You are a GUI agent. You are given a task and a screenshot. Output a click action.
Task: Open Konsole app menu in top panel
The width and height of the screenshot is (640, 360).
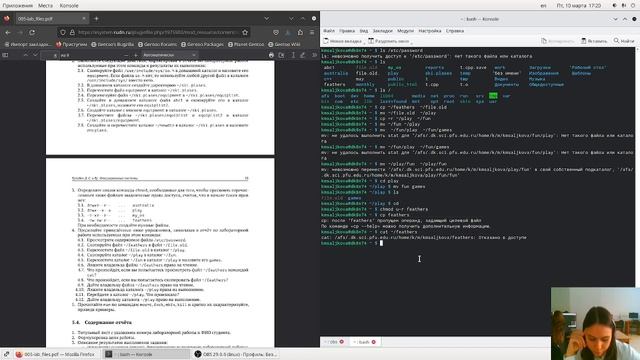[x=69, y=5]
